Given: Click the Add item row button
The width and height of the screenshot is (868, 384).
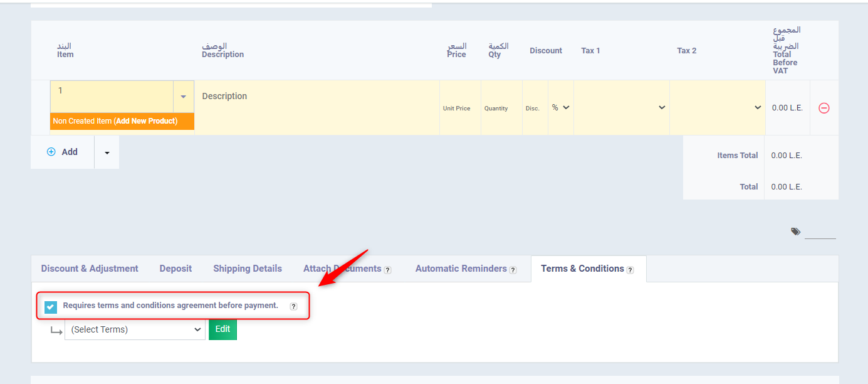Looking at the screenshot, I should click(63, 152).
